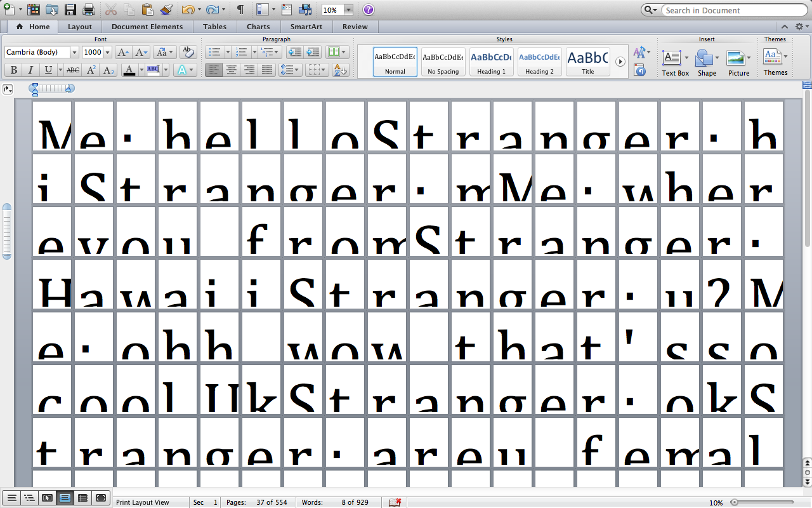Click the Sort A-Z icon

pyautogui.click(x=340, y=70)
